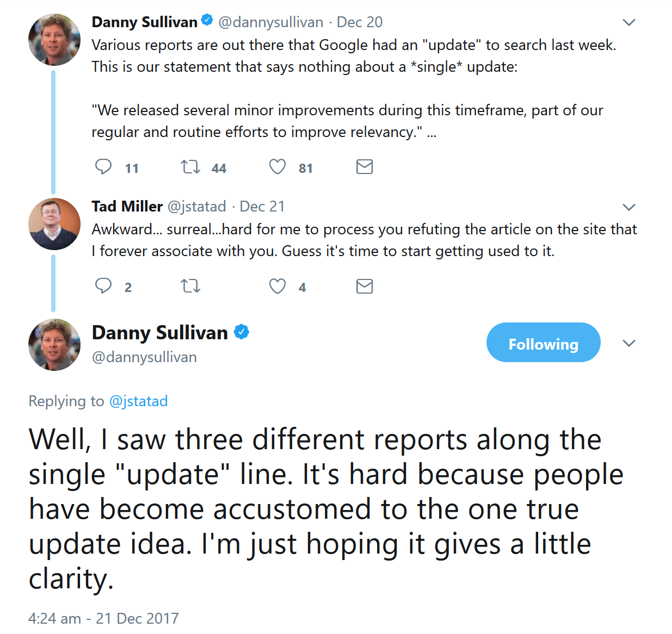
Task: Expand options on the bottom Danny Sullivan tweet
Action: (x=629, y=343)
